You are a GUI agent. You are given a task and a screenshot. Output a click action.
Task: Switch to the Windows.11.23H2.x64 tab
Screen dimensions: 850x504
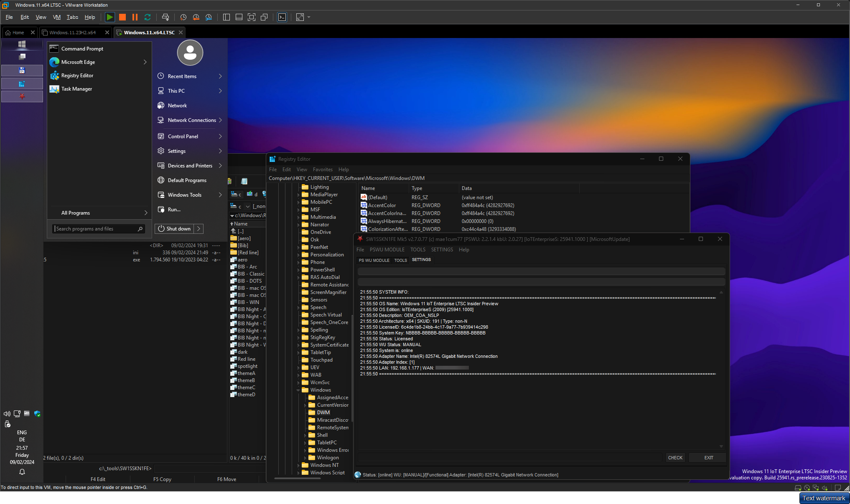point(72,32)
